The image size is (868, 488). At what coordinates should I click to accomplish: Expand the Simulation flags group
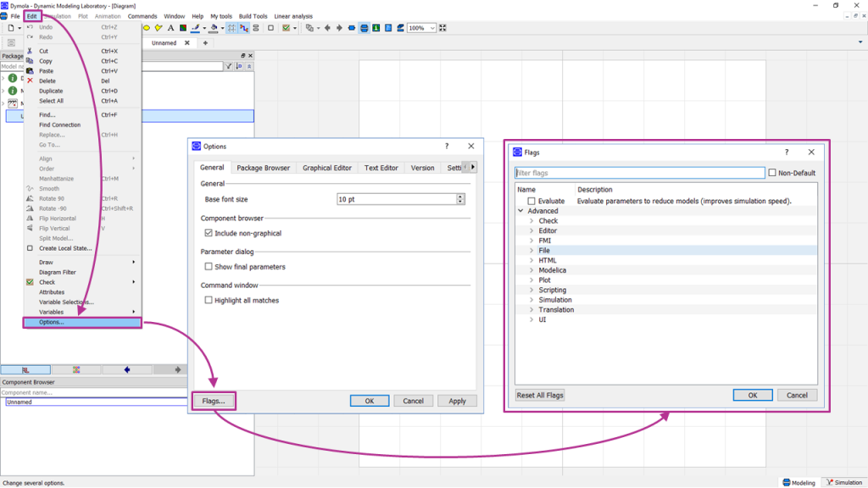pos(531,300)
